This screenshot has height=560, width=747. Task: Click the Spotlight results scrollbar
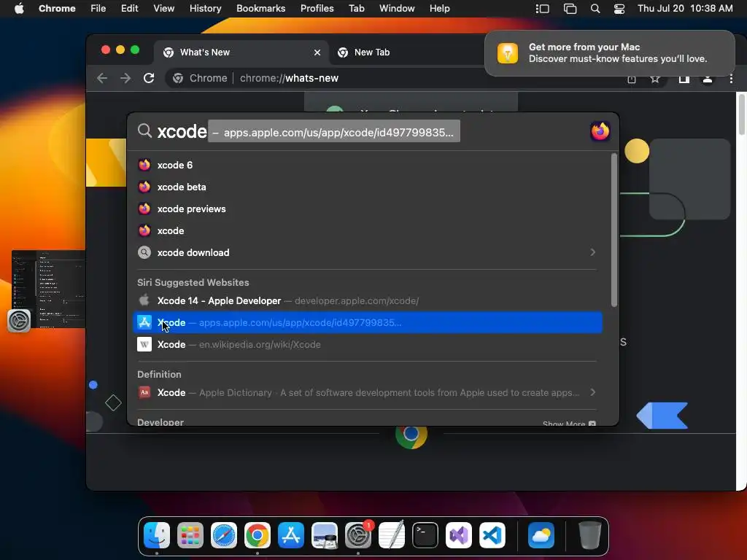614,230
